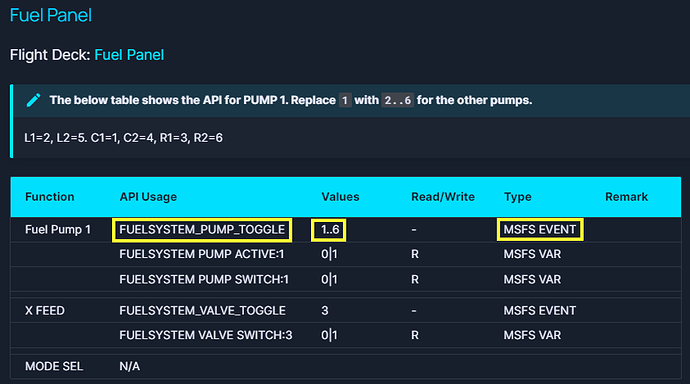This screenshot has height=384, width=690.
Task: Click MSFS VAR in the PUMP SWITCH:1 row
Action: (532, 279)
